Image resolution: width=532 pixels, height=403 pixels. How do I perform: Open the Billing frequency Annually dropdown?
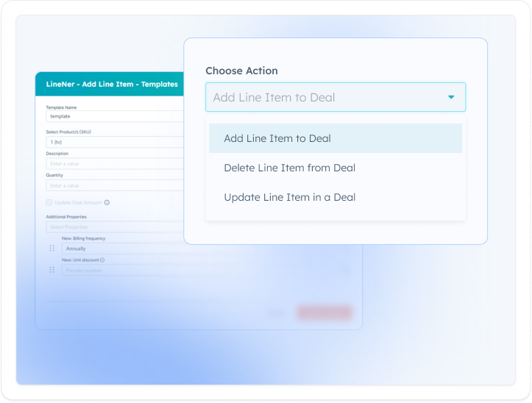click(x=121, y=249)
